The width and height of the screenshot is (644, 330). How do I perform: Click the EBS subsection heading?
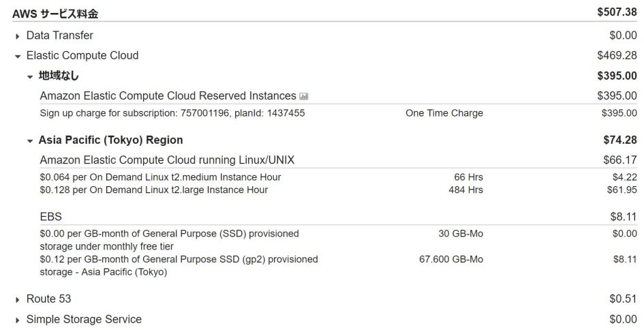click(50, 217)
